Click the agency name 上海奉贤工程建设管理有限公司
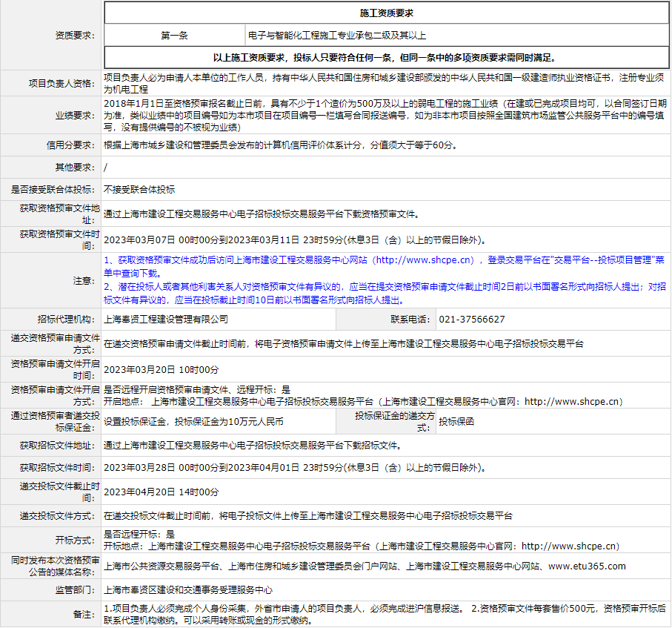Image resolution: width=672 pixels, height=628 pixels. pyautogui.click(x=166, y=319)
